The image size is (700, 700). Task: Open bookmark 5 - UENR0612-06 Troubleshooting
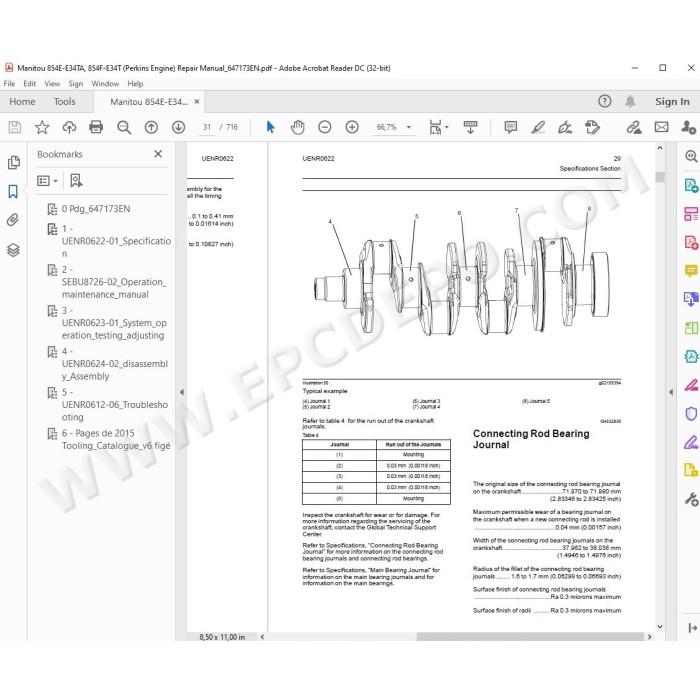(x=115, y=404)
